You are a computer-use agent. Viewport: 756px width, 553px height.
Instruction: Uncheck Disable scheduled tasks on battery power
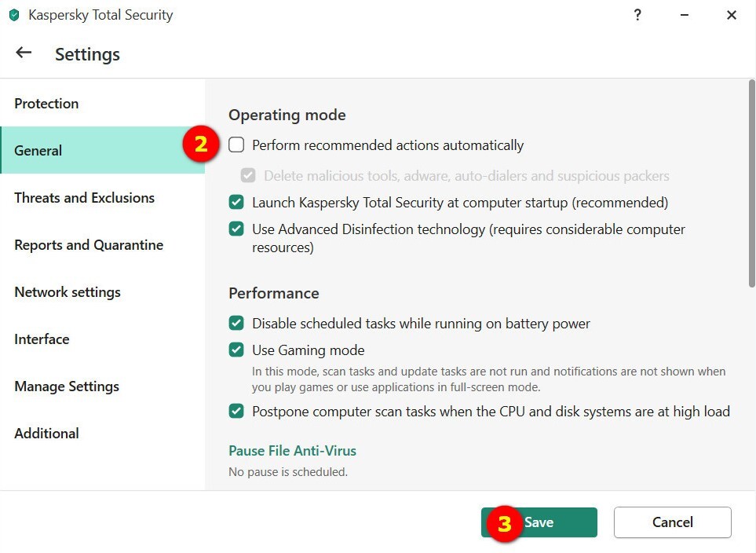[x=236, y=324]
